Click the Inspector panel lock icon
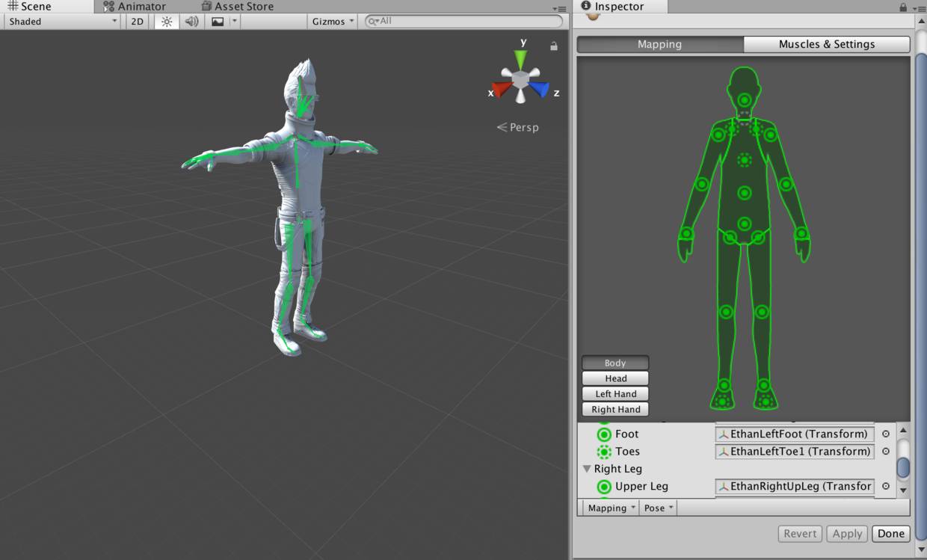The width and height of the screenshot is (927, 560). coord(903,7)
